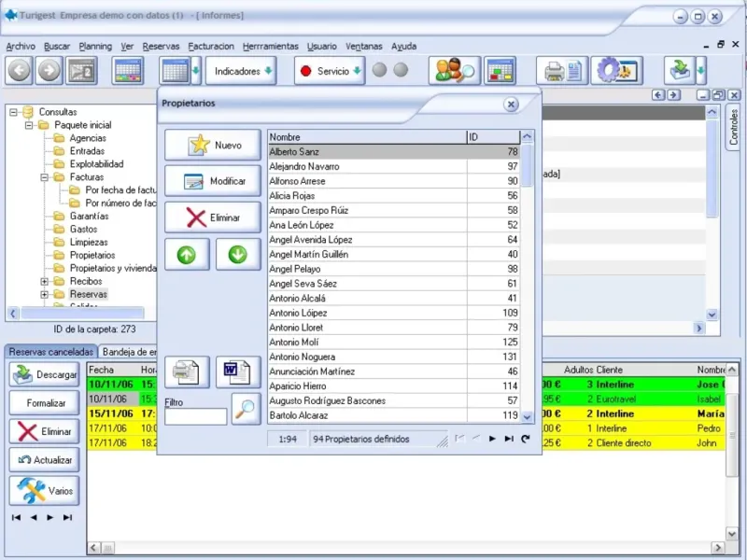The image size is (747, 560).
Task: Collapse the Facturas folder
Action: tap(44, 177)
